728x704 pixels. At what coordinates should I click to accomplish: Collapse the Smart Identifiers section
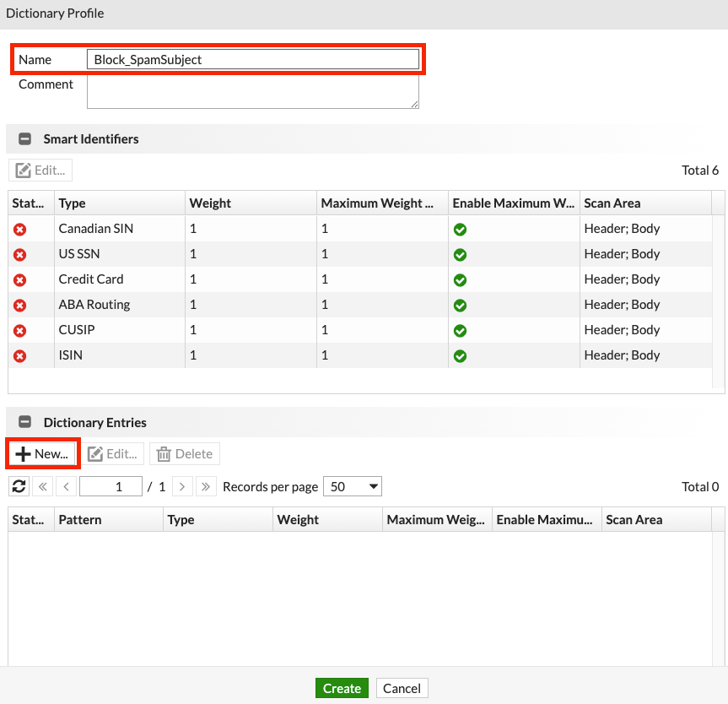[x=25, y=139]
